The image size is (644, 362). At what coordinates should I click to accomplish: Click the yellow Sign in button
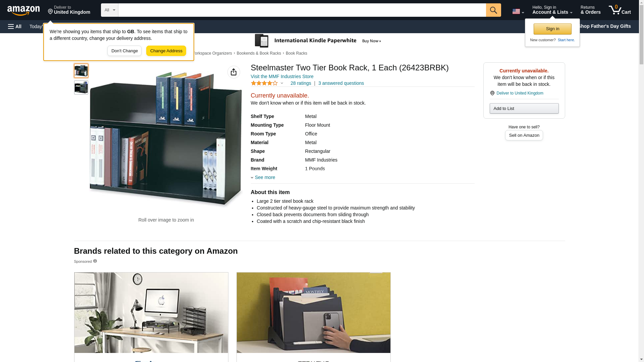click(x=552, y=29)
